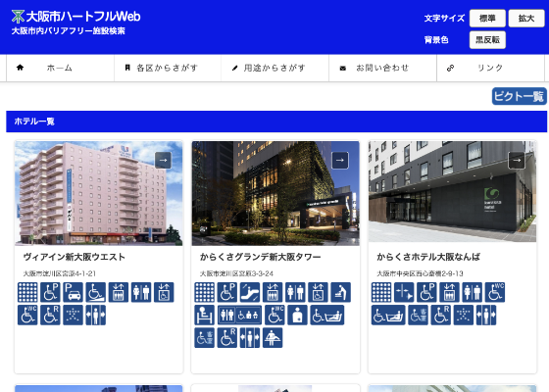This screenshot has height=392, width=549.
Task: Click arrow button on ヴィアイン新大阪ウエスト photo
Action: coord(163,161)
